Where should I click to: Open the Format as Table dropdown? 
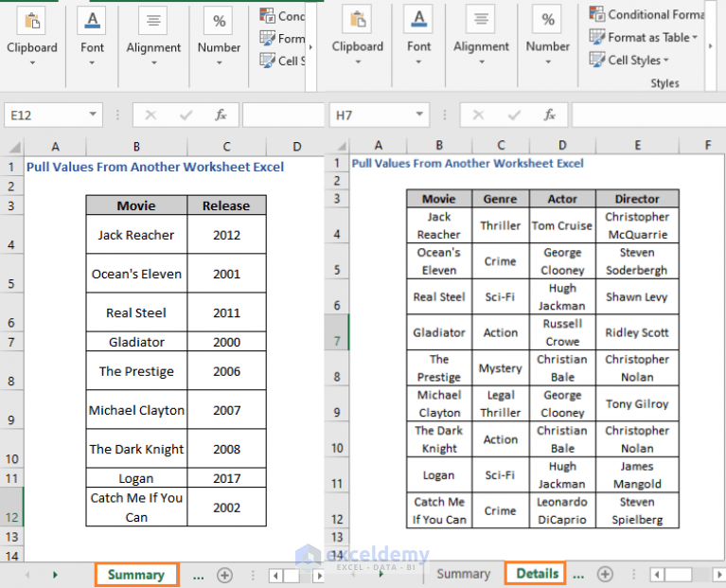click(x=695, y=38)
